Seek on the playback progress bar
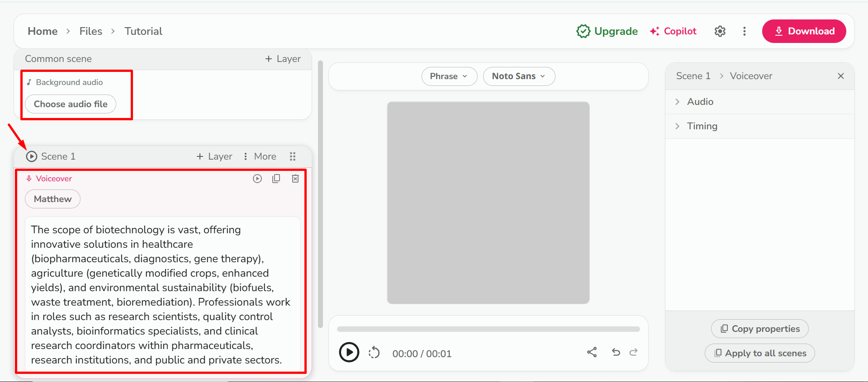Image resolution: width=868 pixels, height=382 pixels. 489,329
